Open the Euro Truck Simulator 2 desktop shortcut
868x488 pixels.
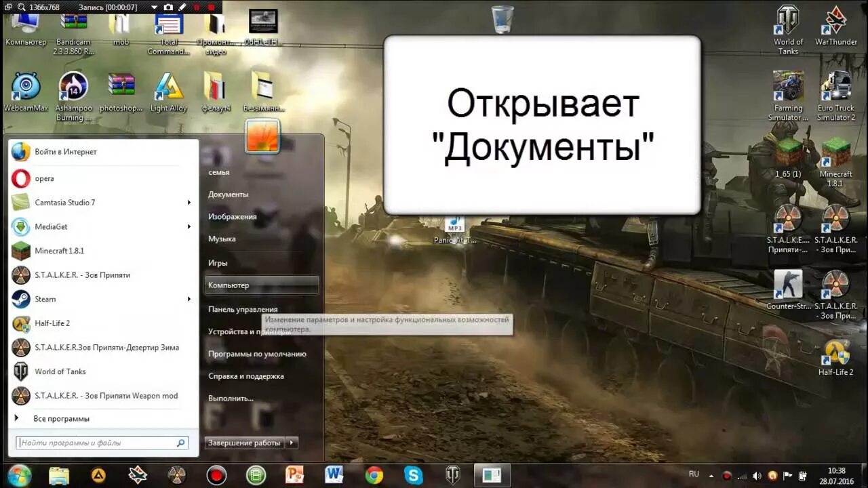point(836,96)
